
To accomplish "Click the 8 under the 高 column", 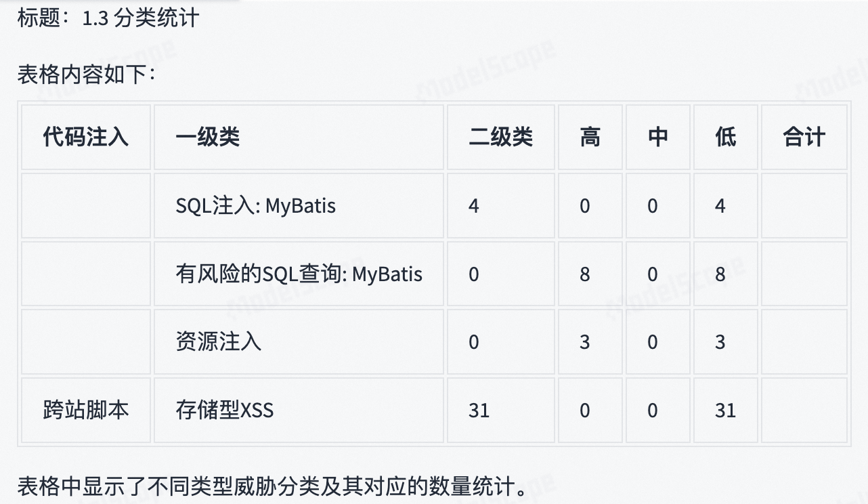I will coord(585,274).
